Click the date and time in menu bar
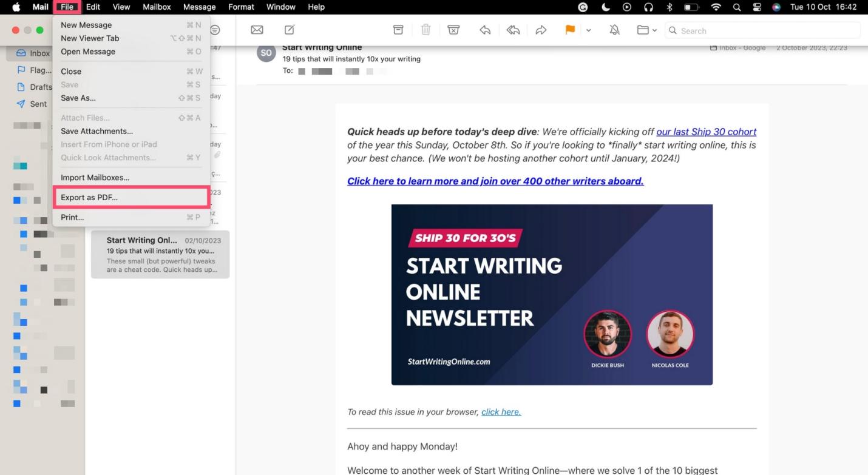This screenshot has width=868, height=475. tap(823, 7)
